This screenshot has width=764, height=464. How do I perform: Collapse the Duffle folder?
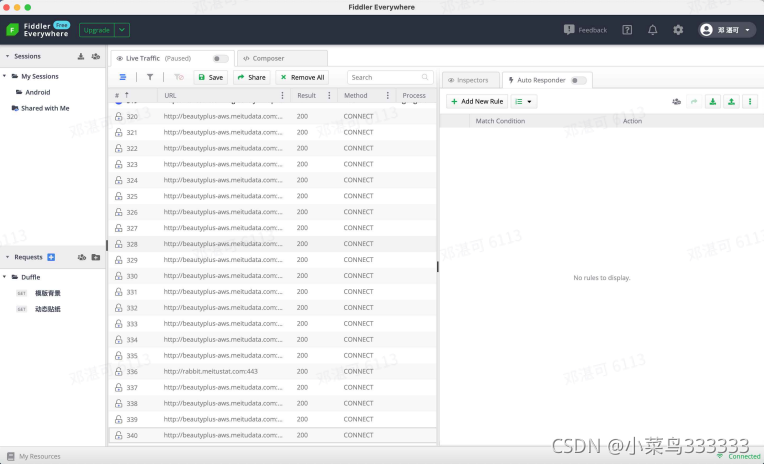click(5, 277)
